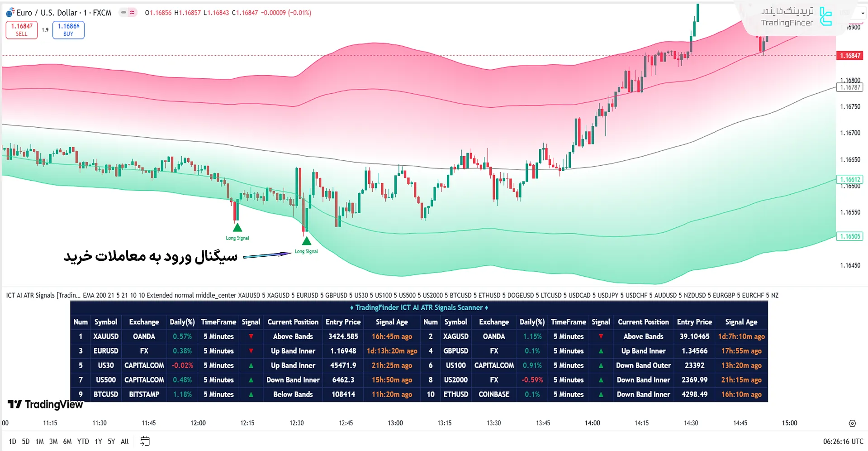This screenshot has height=451, width=868.
Task: Open the Go to date calendar icon
Action: [x=145, y=441]
